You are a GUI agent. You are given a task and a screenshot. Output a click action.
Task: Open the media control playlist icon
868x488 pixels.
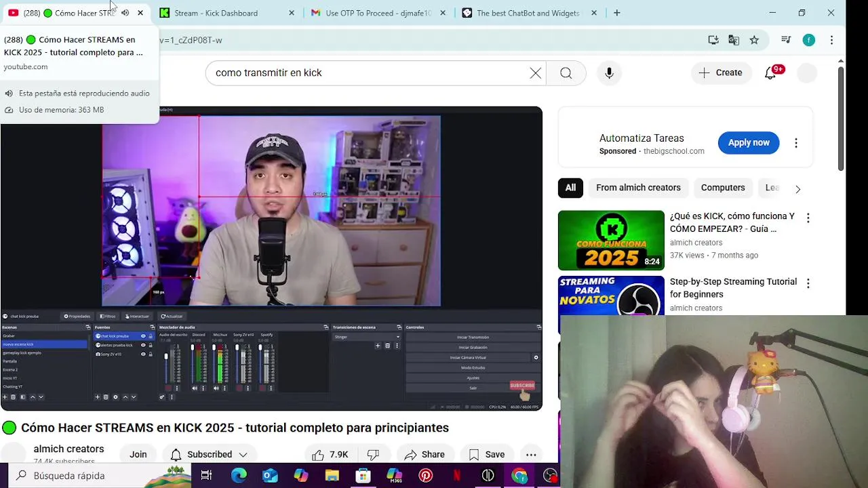pos(787,40)
